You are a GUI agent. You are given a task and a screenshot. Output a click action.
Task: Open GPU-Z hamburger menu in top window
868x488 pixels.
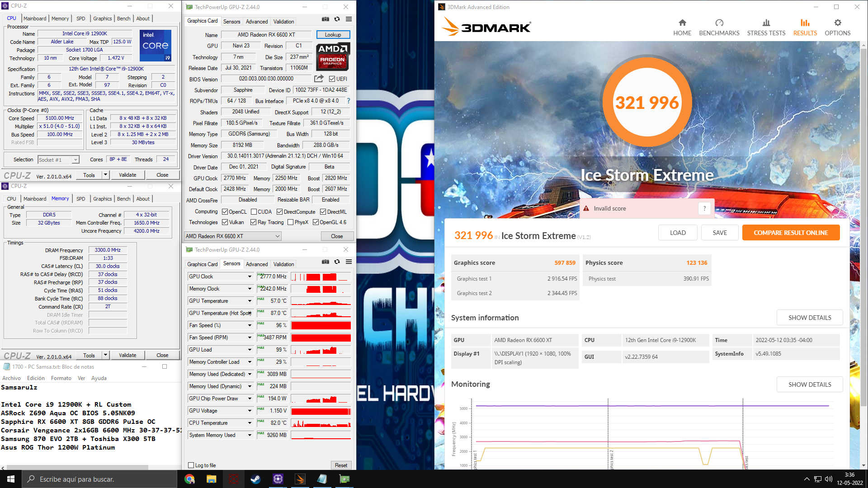349,19
